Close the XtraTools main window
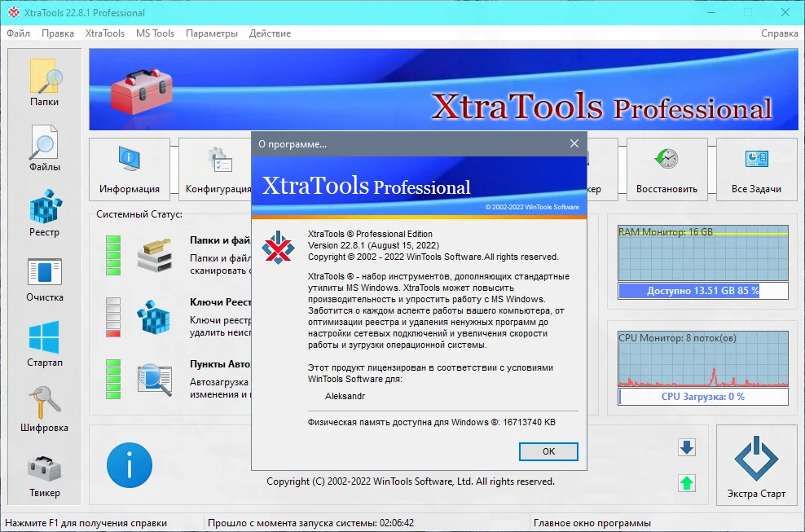805x532 pixels. (x=785, y=12)
